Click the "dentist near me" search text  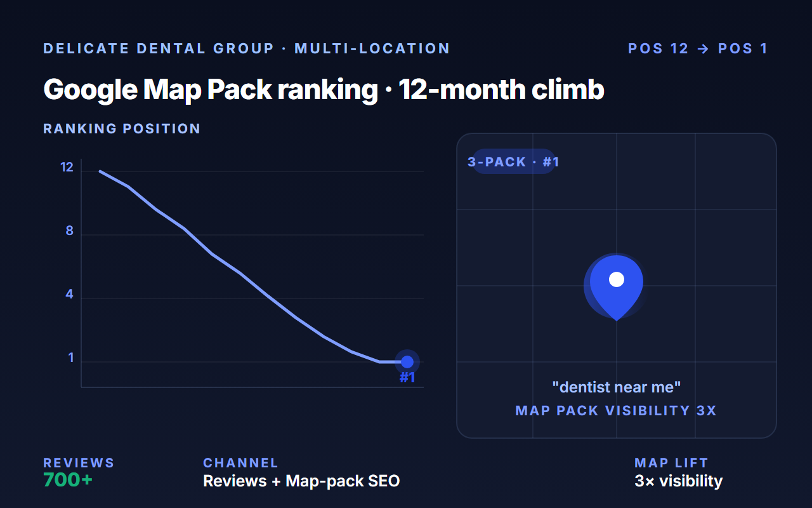pos(617,387)
